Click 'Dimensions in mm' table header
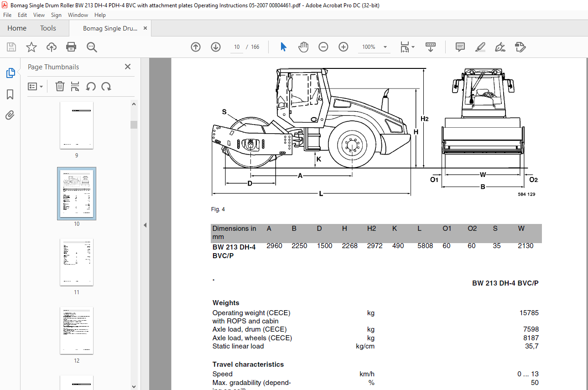Image resolution: width=588 pixels, height=390 pixels. 234,233
